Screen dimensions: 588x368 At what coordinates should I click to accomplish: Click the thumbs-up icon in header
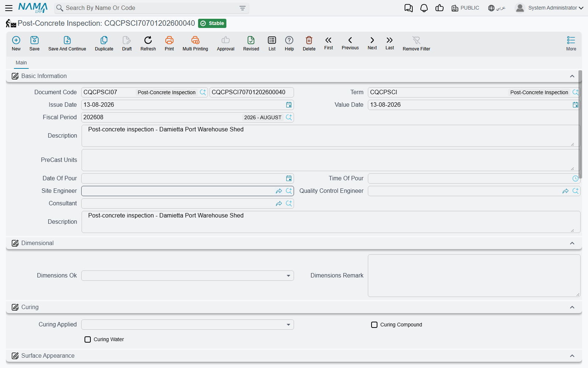click(440, 8)
